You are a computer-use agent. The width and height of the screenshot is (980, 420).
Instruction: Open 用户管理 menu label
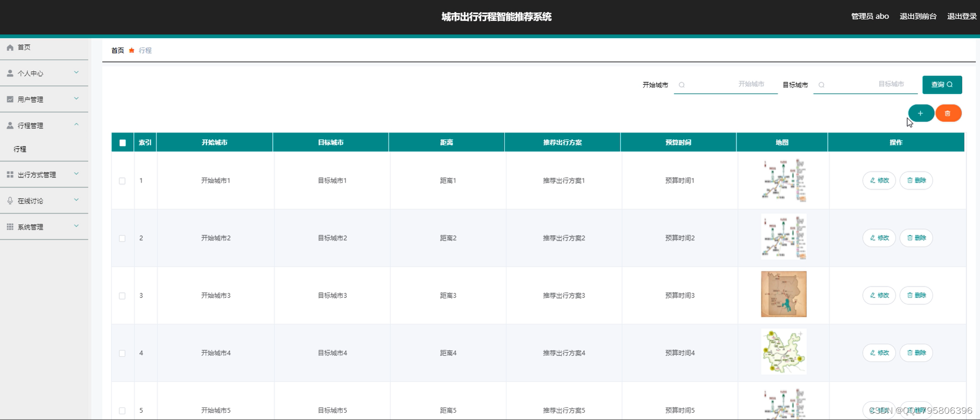30,100
